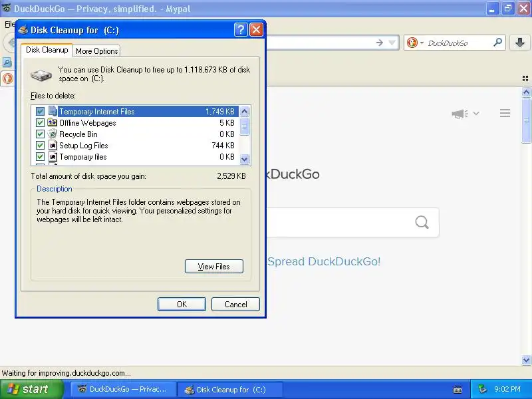The width and height of the screenshot is (532, 399).
Task: Click the safely remove hardware tray icon
Action: 483,389
